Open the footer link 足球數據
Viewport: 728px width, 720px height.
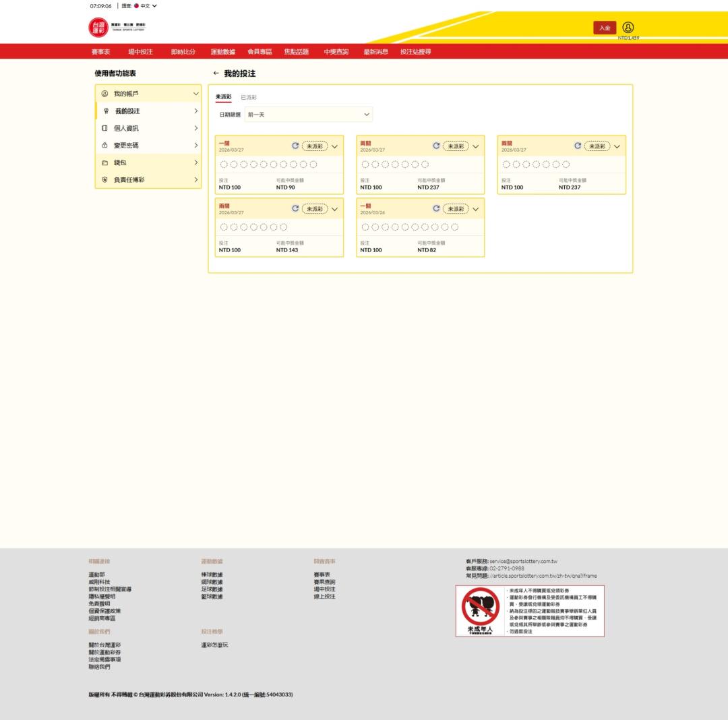[x=212, y=589]
